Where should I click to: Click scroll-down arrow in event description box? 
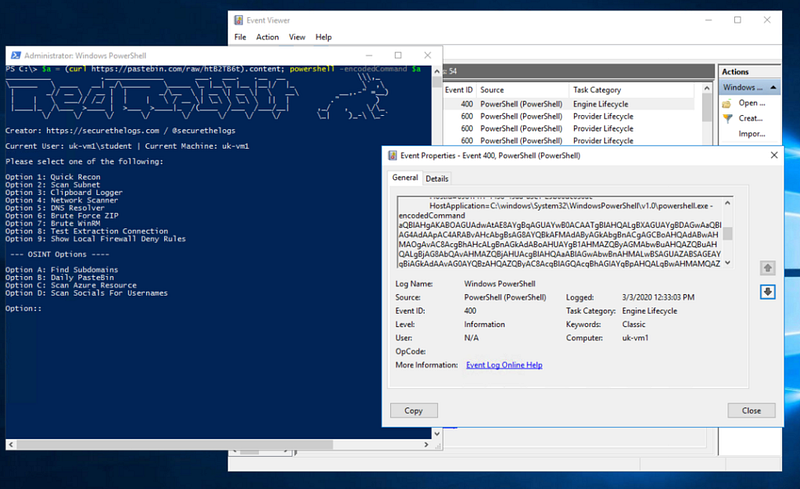coord(728,263)
